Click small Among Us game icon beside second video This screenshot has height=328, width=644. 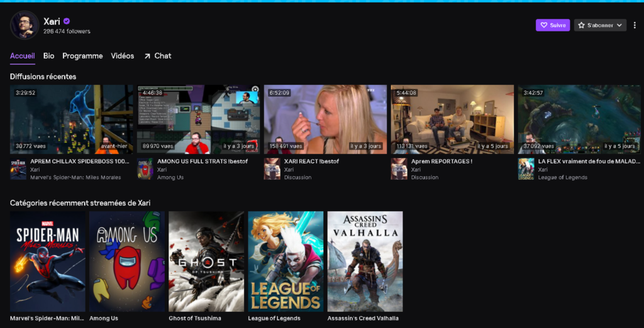[145, 169]
